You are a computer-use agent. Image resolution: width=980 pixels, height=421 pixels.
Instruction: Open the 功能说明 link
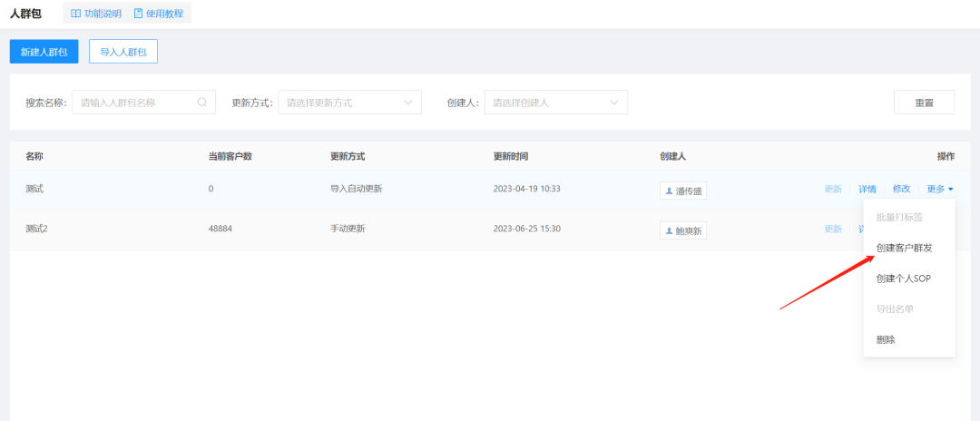(96, 13)
